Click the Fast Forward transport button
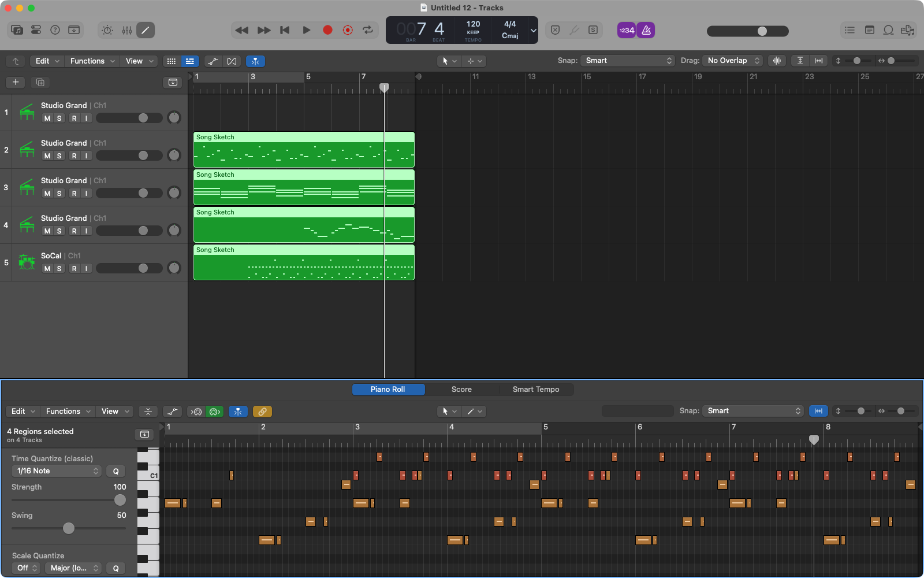This screenshot has width=924, height=578. click(x=264, y=30)
